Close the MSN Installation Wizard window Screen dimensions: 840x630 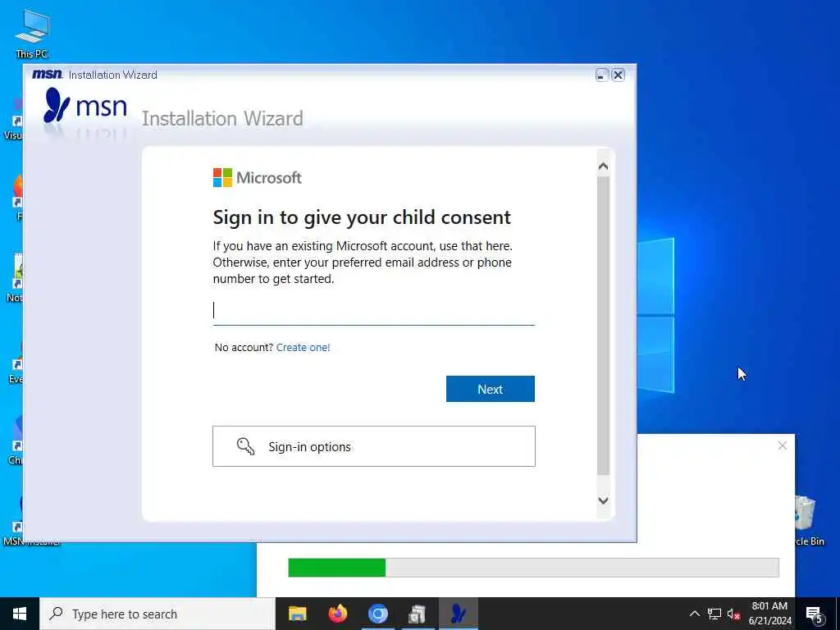(618, 75)
